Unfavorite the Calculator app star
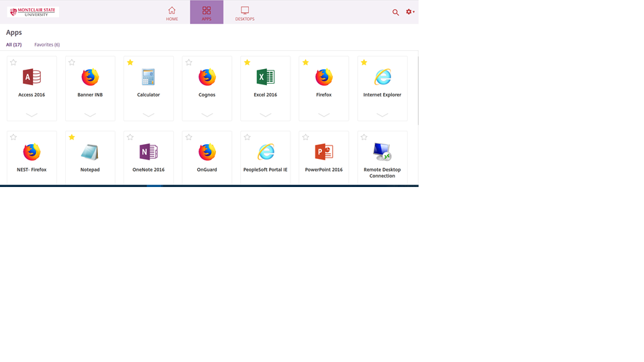 (130, 62)
